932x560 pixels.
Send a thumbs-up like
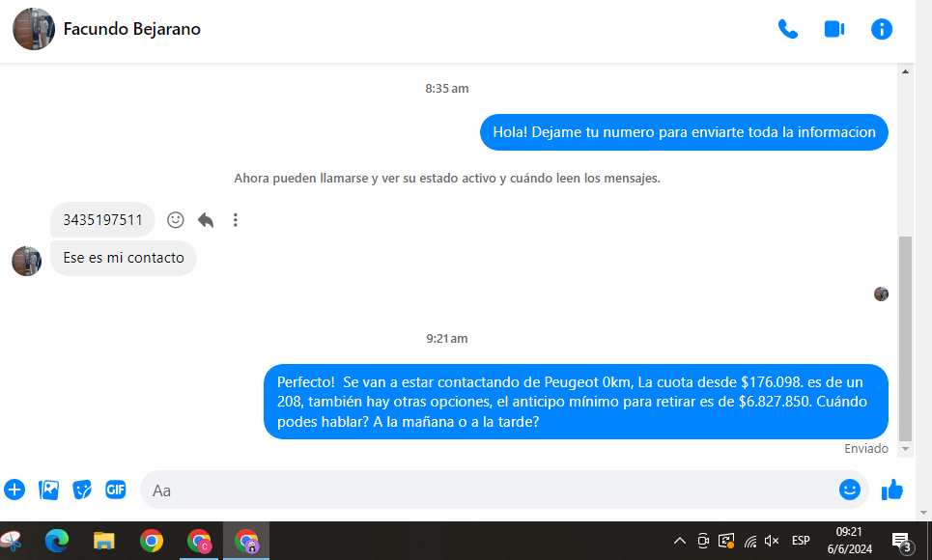point(892,490)
